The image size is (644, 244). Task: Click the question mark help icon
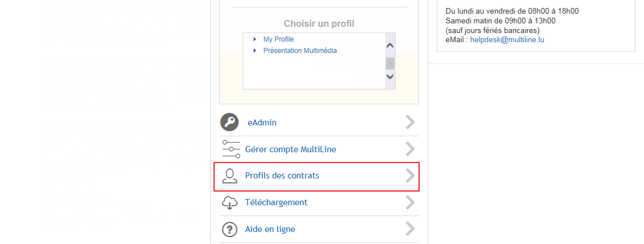[230, 229]
